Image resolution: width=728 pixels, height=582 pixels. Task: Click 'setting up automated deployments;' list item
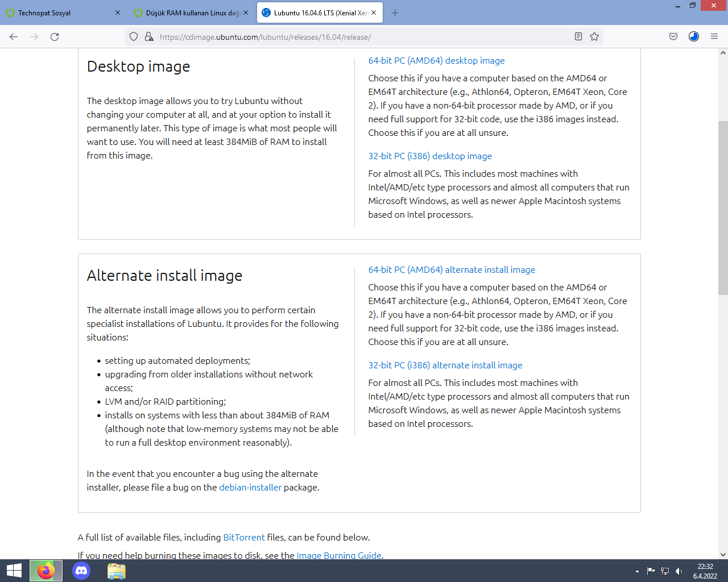coord(177,361)
